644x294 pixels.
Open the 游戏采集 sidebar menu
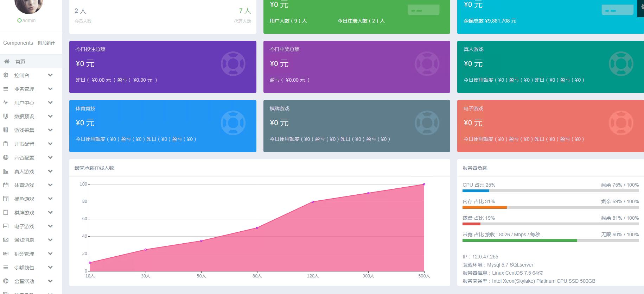point(24,130)
